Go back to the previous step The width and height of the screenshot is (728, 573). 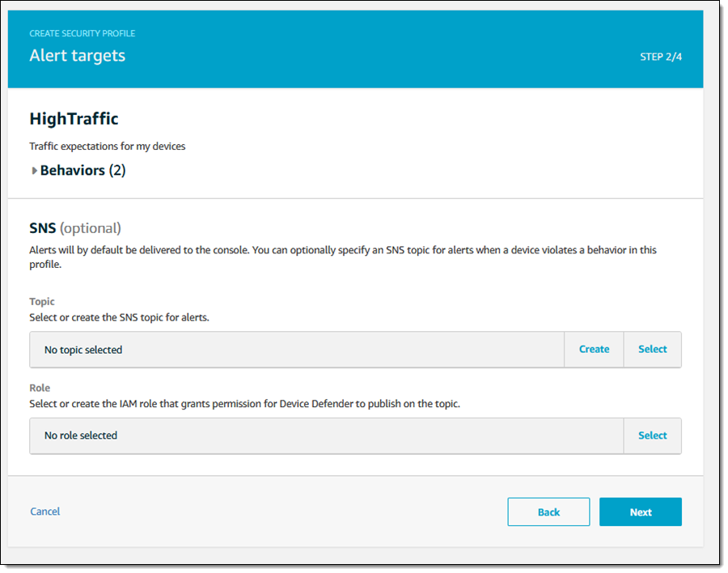[x=548, y=512]
